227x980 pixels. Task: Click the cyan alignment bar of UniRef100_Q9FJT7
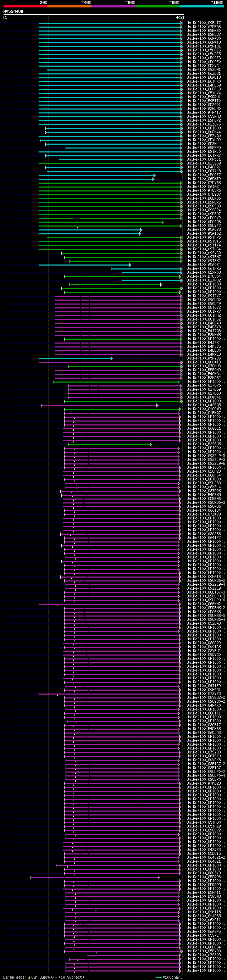click(110, 23)
